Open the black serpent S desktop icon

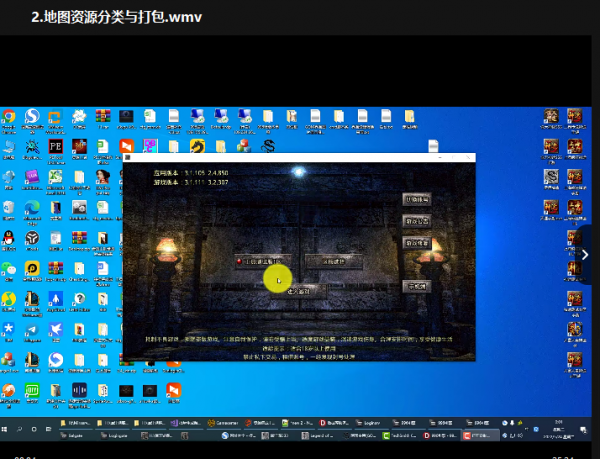[x=268, y=146]
